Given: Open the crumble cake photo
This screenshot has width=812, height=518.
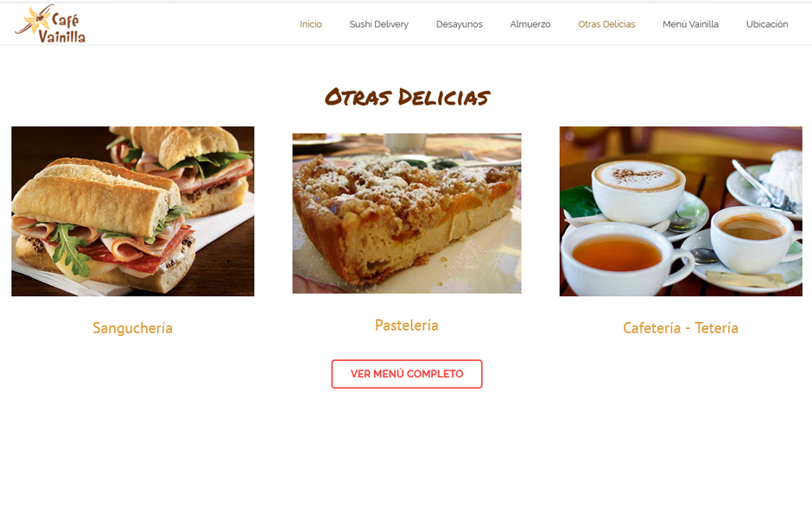Looking at the screenshot, I should click(x=407, y=213).
